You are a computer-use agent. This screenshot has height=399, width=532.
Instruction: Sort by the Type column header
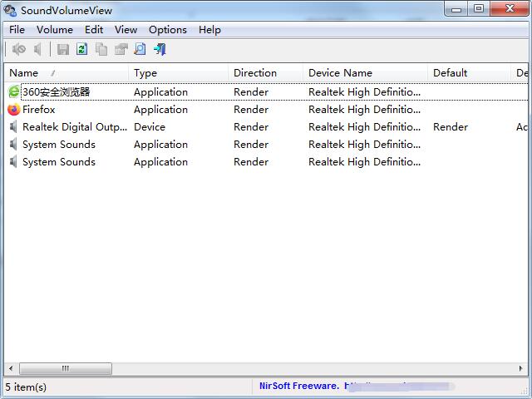pos(178,73)
